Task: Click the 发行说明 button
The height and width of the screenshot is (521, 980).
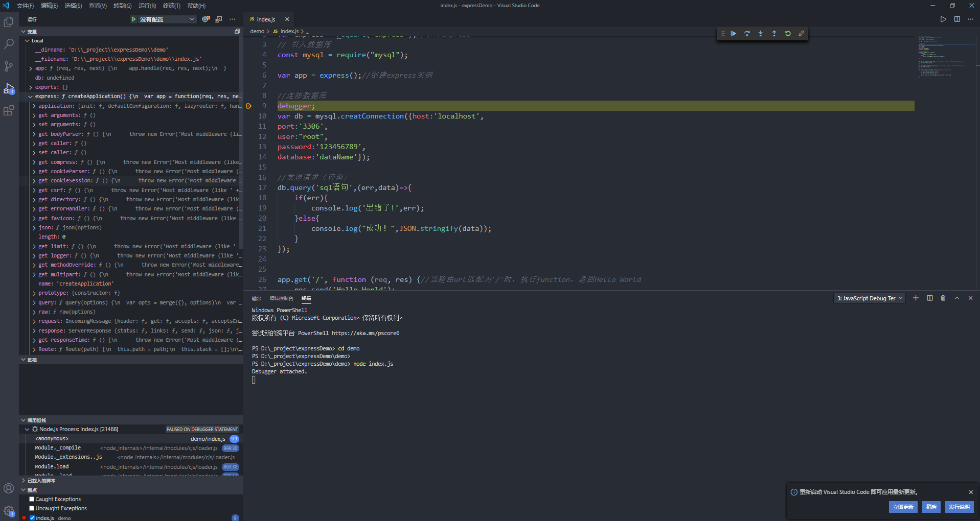Action: click(959, 507)
